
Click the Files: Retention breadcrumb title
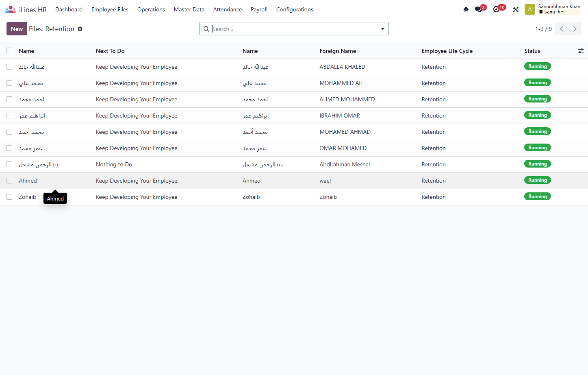52,29
